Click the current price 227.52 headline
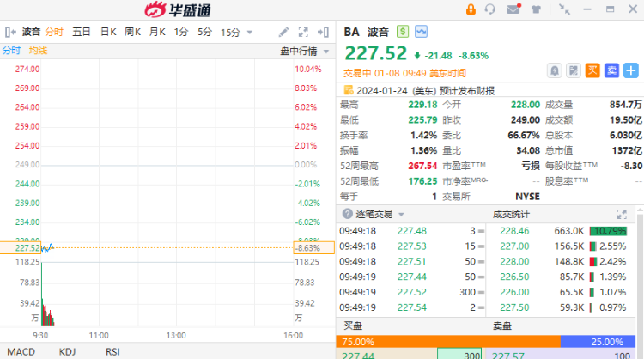The width and height of the screenshot is (644, 359). coord(376,53)
